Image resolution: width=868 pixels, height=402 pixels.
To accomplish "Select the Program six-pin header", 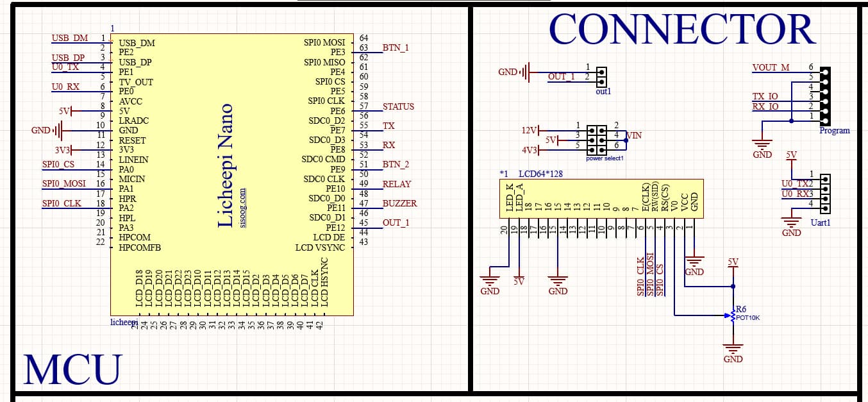I will click(824, 96).
